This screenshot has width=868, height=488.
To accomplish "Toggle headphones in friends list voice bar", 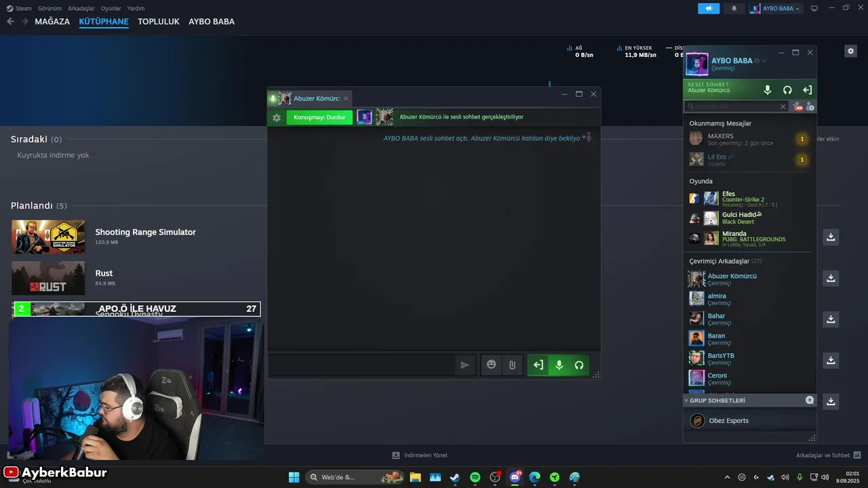I will pyautogui.click(x=787, y=89).
